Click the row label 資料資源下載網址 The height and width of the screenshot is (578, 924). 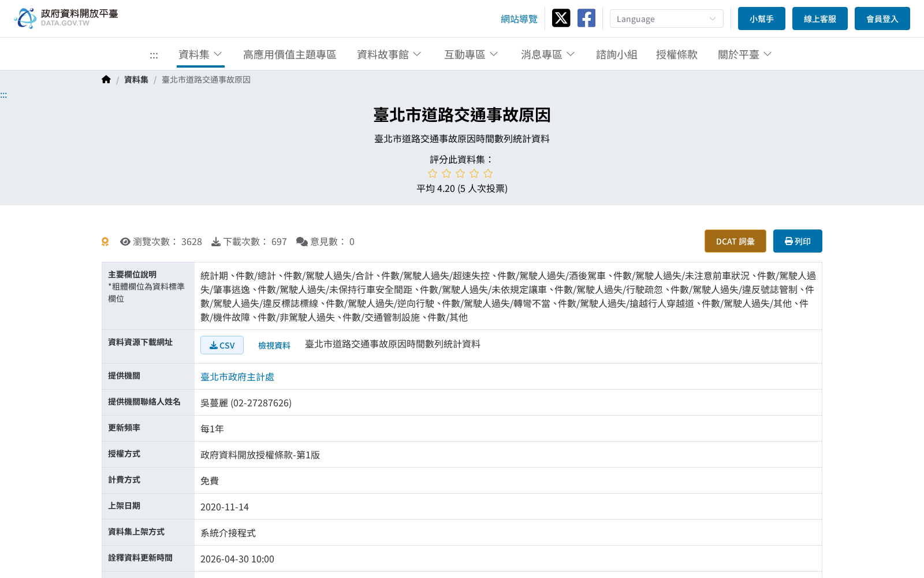click(x=140, y=342)
